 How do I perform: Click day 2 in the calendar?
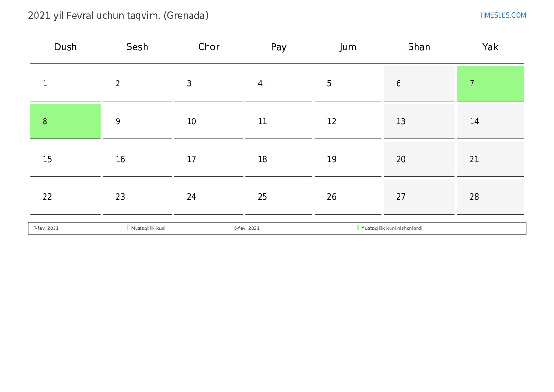click(137, 83)
